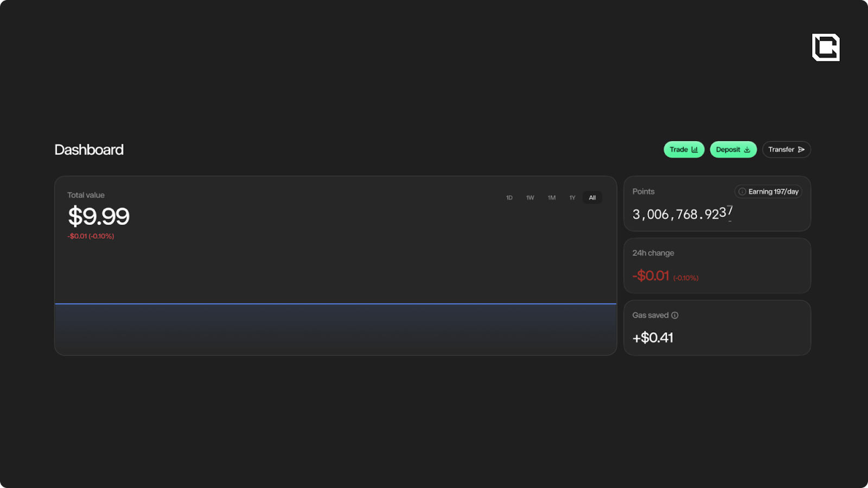This screenshot has height=488, width=868.
Task: Click the blue line on the value chart
Action: point(335,304)
